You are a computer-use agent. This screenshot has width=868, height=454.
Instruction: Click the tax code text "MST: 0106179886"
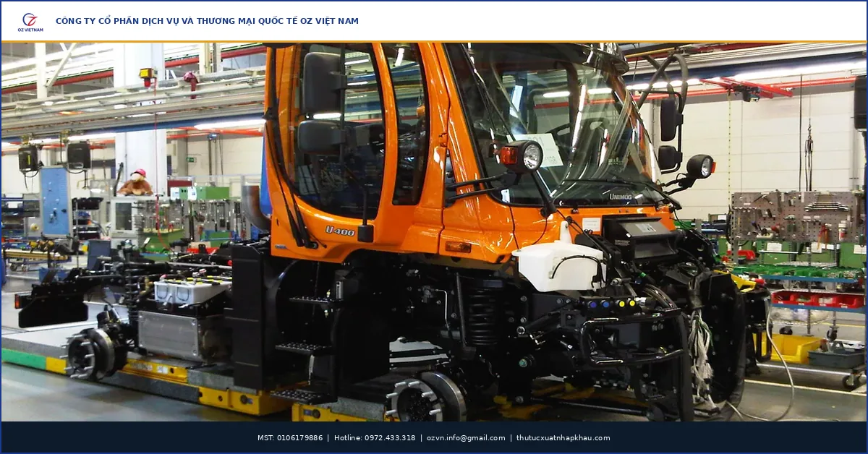(290, 438)
